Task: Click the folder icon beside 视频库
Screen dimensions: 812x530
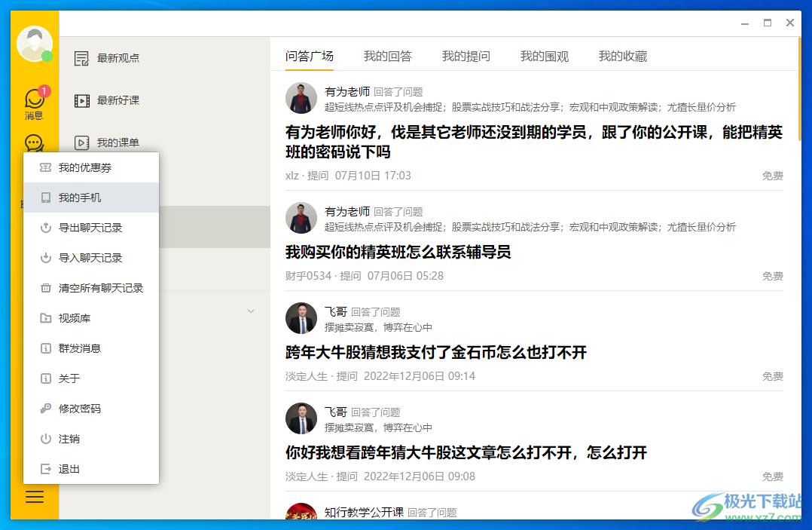Action: point(45,318)
